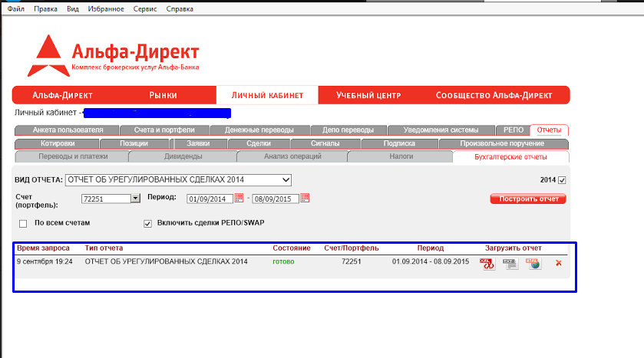Viewport: 644px width, 358px height.
Task: Open the Анализ операций subtab
Action: click(x=292, y=156)
